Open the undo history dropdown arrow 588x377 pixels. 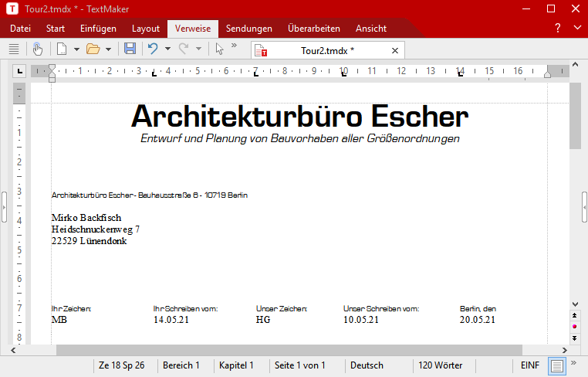coord(167,49)
